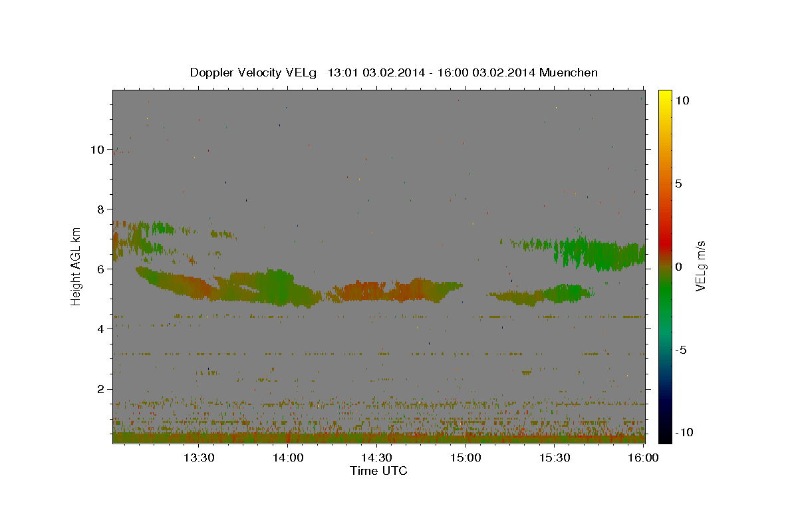Click the height tick label 4
The width and height of the screenshot is (798, 532).
pyautogui.click(x=100, y=329)
